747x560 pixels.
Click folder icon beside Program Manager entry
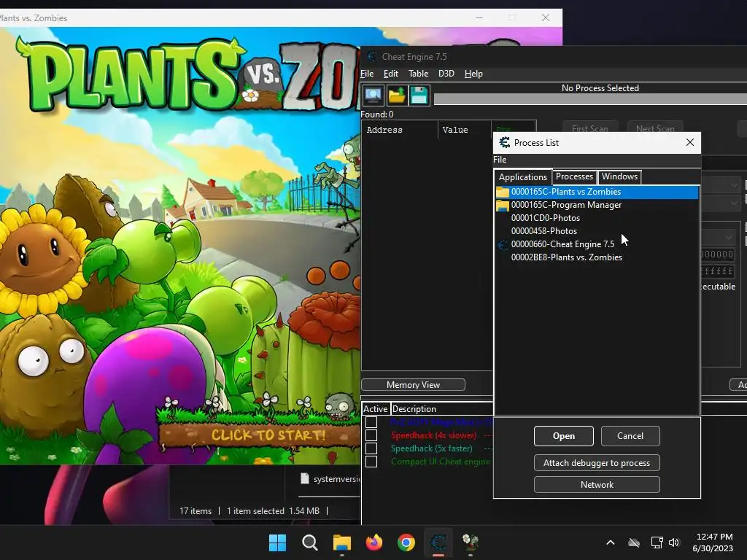click(x=503, y=205)
